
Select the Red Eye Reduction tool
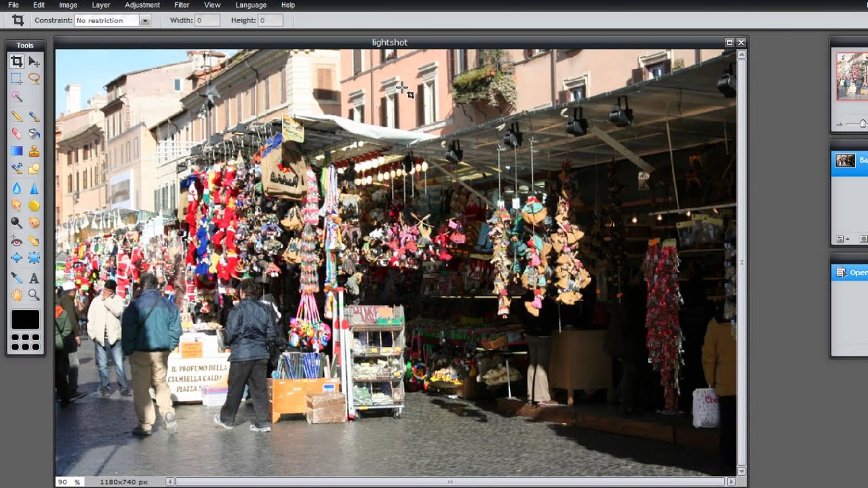pyautogui.click(x=16, y=241)
